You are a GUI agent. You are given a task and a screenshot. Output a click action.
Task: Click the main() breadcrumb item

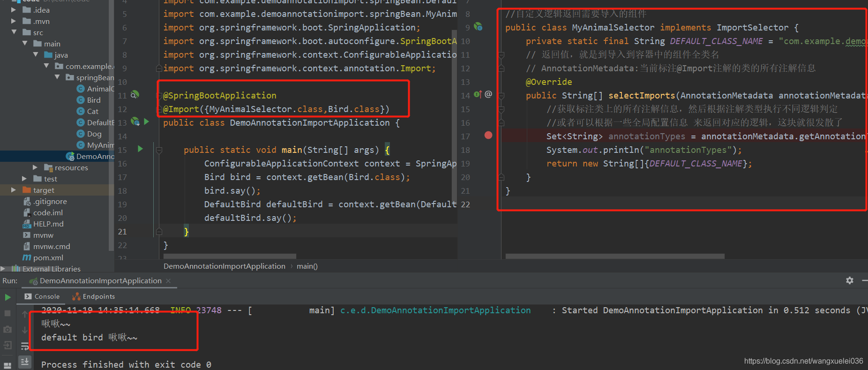coord(307,266)
